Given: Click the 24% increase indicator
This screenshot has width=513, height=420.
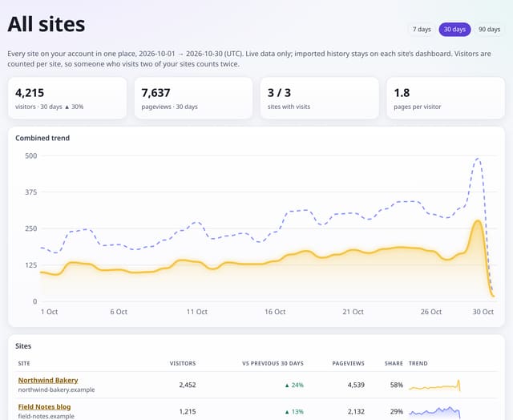Looking at the screenshot, I should [294, 385].
